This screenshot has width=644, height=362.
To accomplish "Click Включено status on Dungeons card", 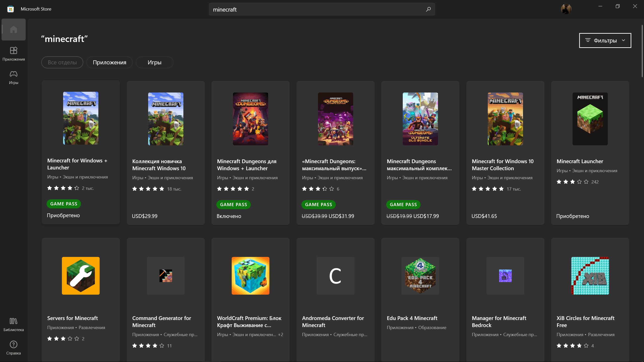I will pos(229,216).
